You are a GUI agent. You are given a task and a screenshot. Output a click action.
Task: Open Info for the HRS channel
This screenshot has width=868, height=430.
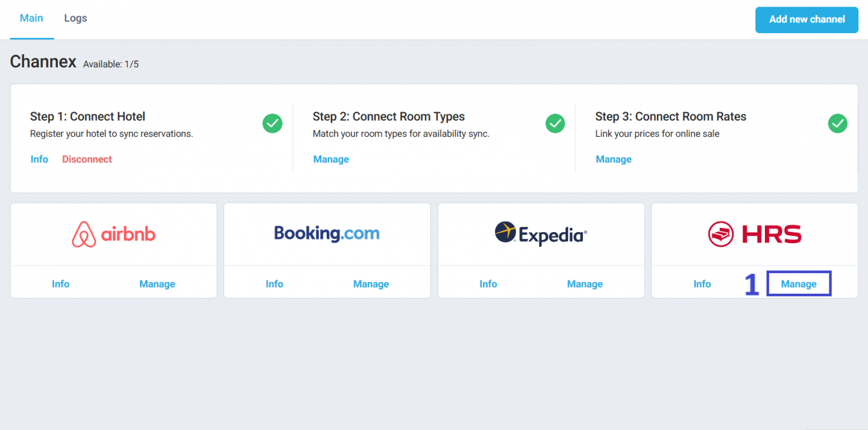[702, 284]
